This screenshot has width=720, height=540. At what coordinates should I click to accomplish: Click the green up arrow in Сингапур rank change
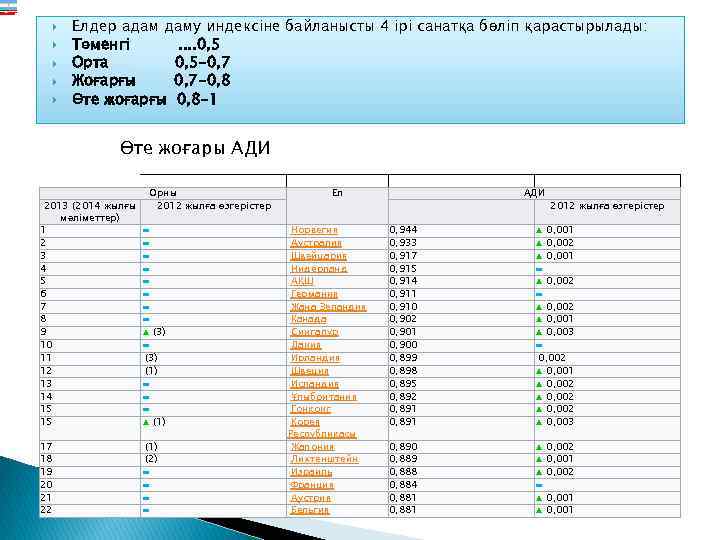(x=146, y=332)
